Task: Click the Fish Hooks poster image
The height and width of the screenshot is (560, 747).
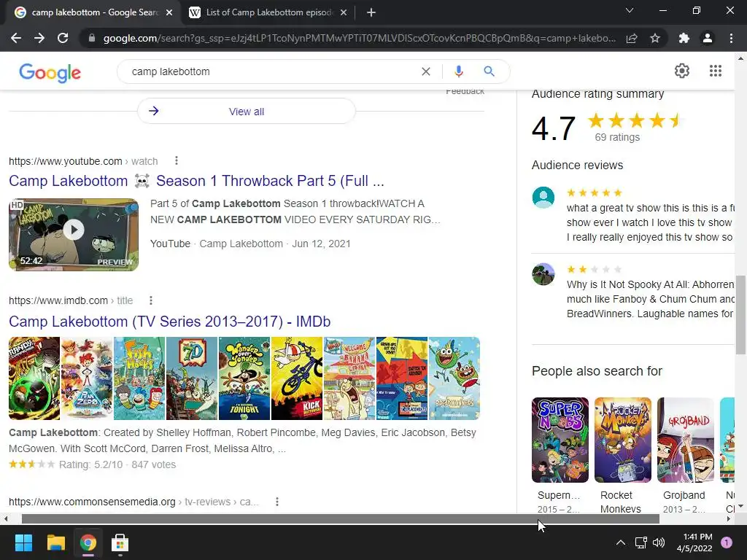Action: [x=139, y=378]
